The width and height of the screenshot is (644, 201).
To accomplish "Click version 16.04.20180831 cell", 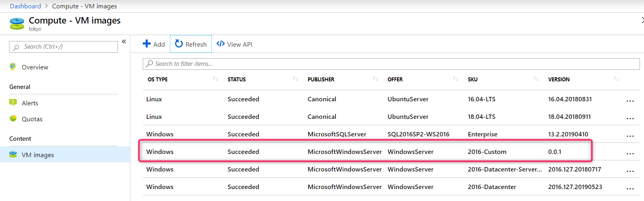I will coord(570,99).
